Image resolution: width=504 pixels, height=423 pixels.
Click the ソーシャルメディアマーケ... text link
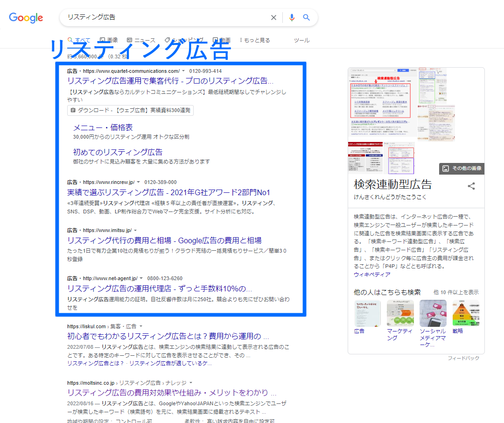point(433,338)
